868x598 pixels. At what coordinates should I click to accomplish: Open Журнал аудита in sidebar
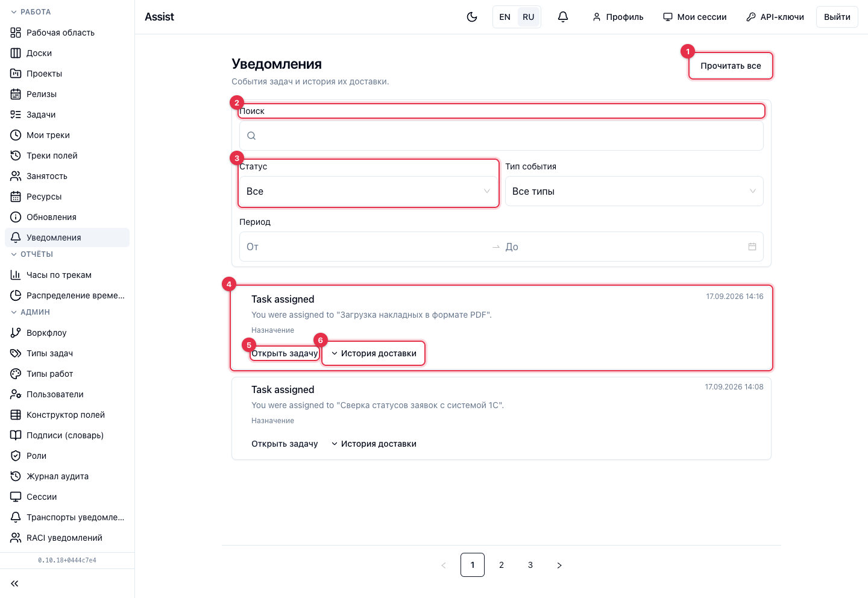coord(68,476)
